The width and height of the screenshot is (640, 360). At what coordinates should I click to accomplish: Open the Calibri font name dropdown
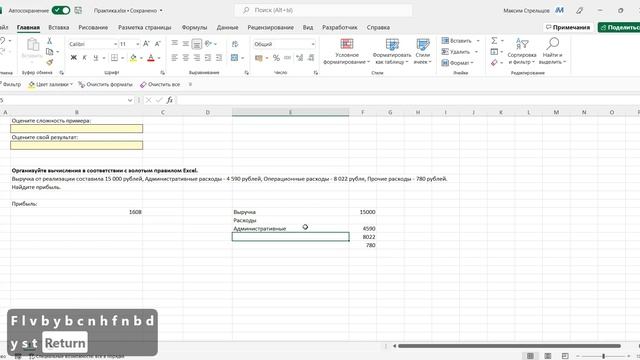pyautogui.click(x=116, y=44)
